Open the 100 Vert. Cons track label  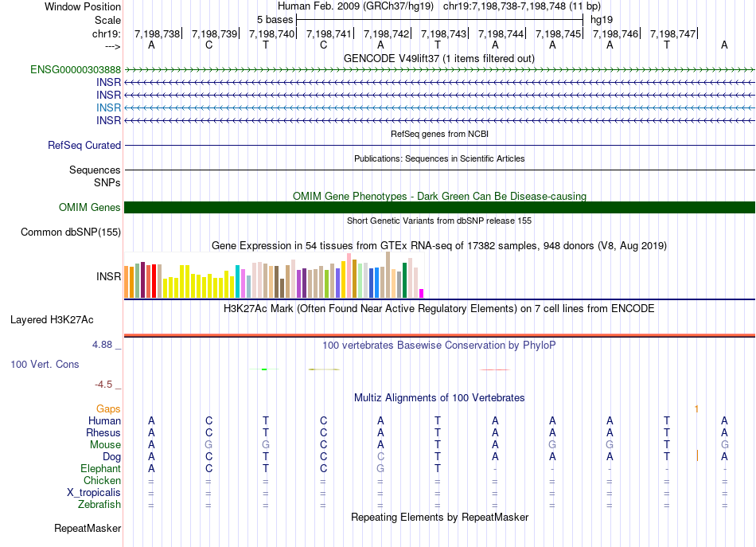[45, 364]
